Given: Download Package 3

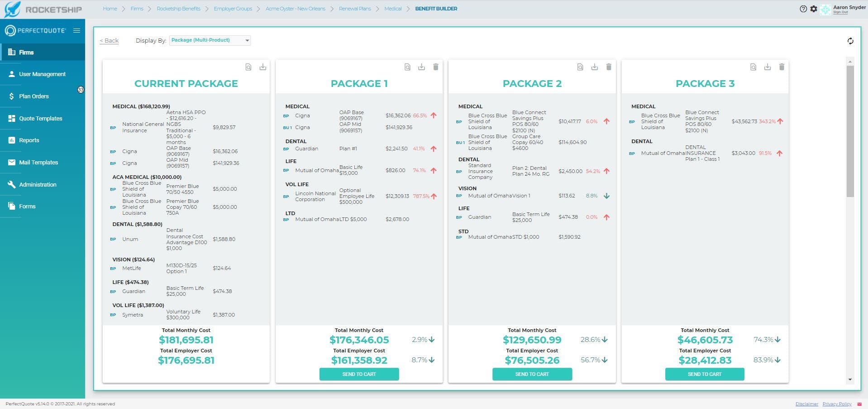Looking at the screenshot, I should coord(768,67).
